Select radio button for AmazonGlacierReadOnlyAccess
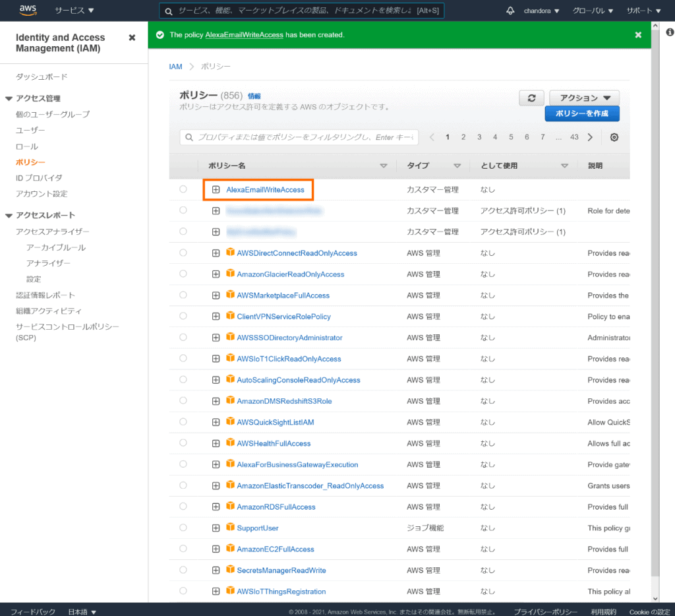Viewport: 675px width, 616px height. pos(183,274)
